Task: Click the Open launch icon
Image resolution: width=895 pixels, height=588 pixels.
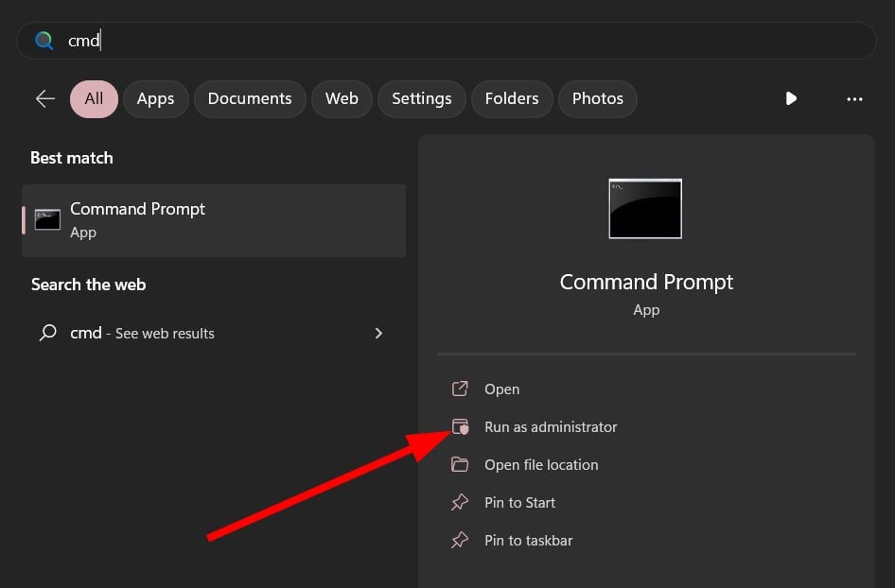Action: pyautogui.click(x=460, y=389)
